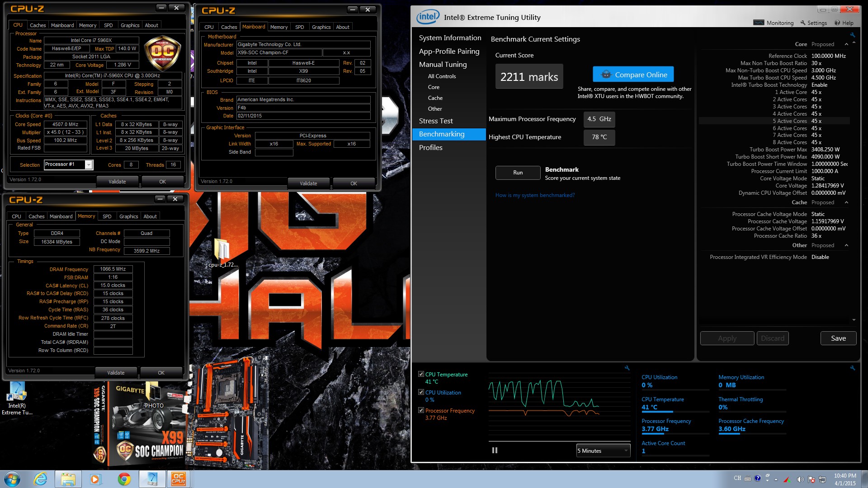Open intel(R) Extreme Tuning desktop shortcut
868x488 pixels.
pyautogui.click(x=17, y=399)
